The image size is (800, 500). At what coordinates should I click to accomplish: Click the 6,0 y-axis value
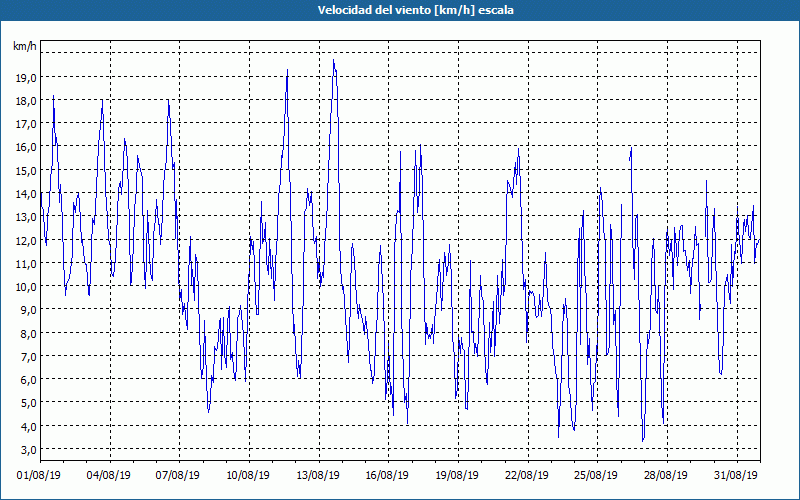(x=29, y=380)
